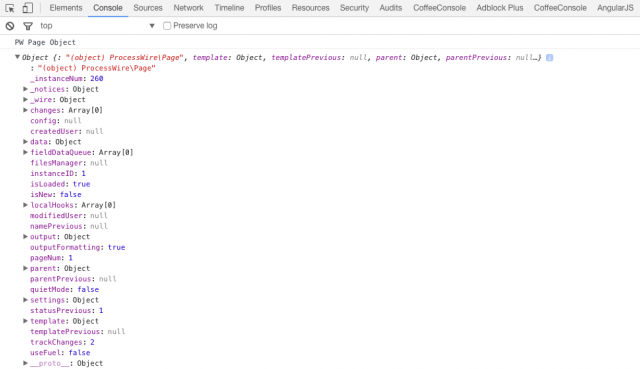Click the pageNum: 1 property
Screen dimensions: 640x369
click(x=51, y=258)
